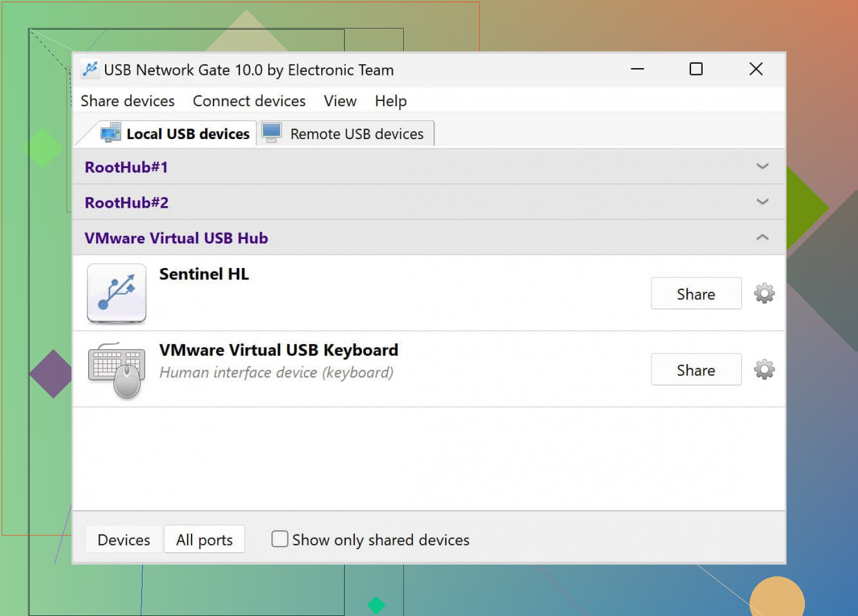Screen dimensions: 858x616
Task: Close the USB Network Gate window
Action: pos(756,69)
